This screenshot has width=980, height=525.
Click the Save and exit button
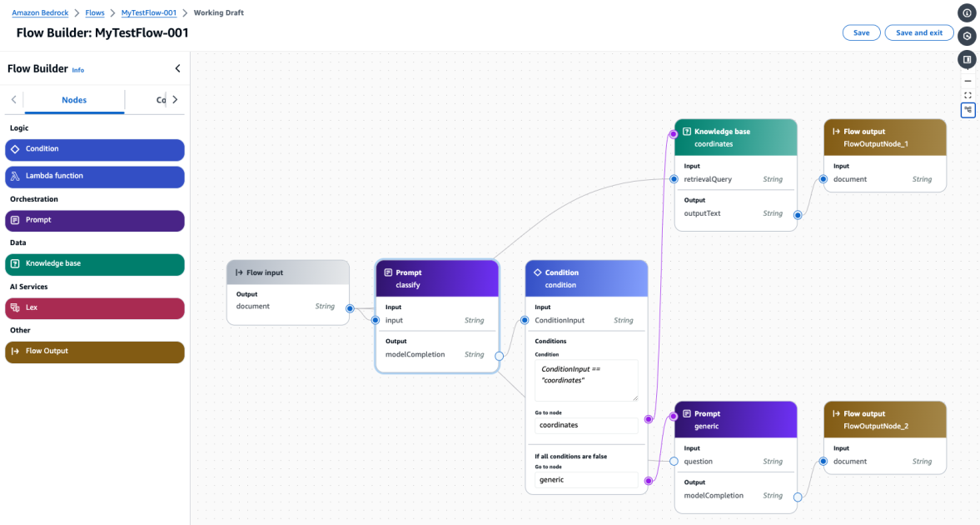(918, 32)
